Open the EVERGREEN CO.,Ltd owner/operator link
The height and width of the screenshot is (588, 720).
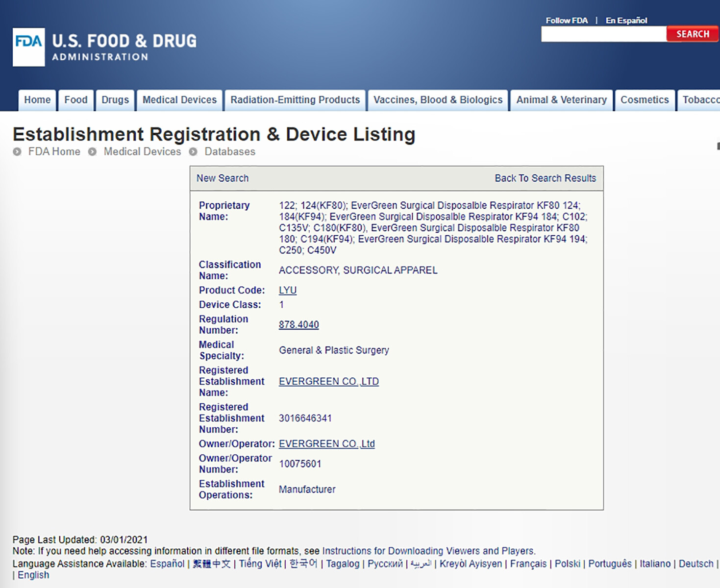(x=327, y=443)
